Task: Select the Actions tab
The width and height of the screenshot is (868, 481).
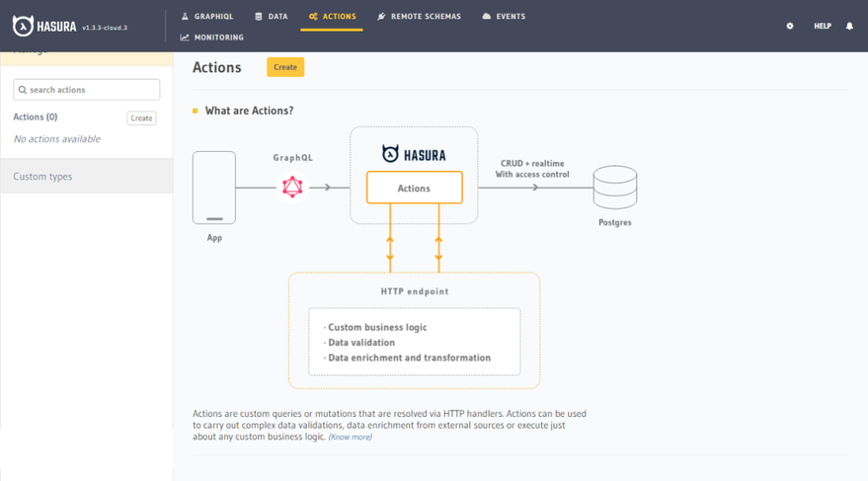Action: coord(332,17)
